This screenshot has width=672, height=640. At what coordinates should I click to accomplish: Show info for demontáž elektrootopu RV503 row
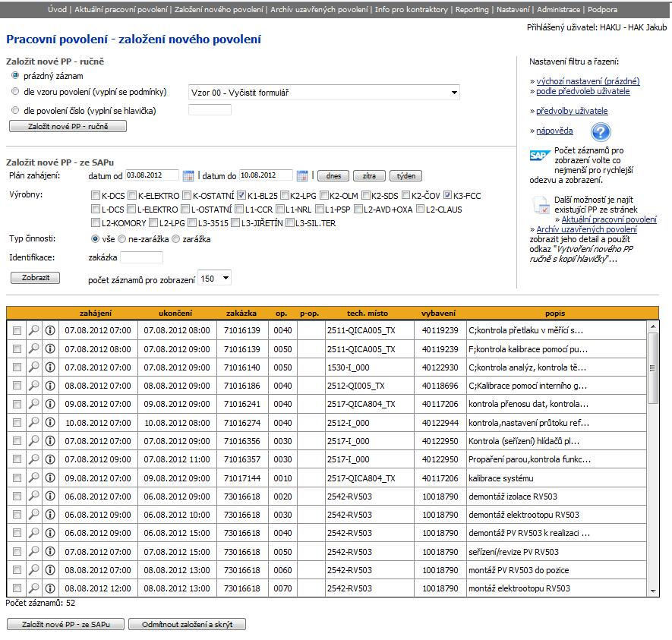coord(50,515)
